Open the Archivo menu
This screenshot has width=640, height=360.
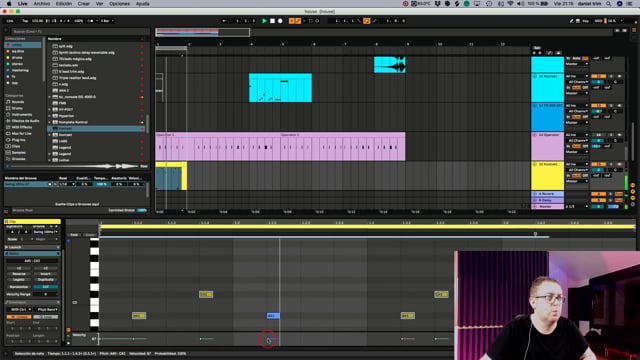pos(42,4)
